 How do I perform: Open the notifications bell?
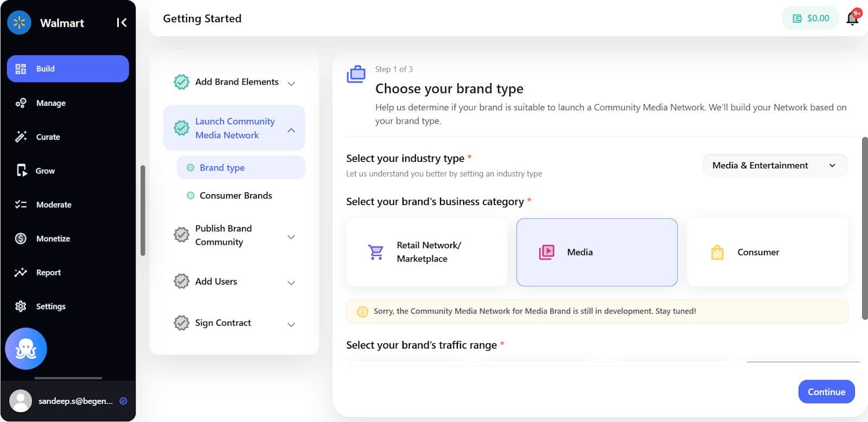[852, 18]
